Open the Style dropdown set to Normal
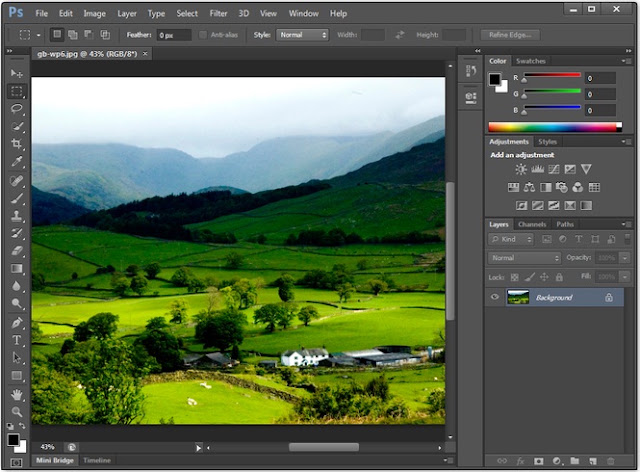The height and width of the screenshot is (472, 640). coord(302,35)
